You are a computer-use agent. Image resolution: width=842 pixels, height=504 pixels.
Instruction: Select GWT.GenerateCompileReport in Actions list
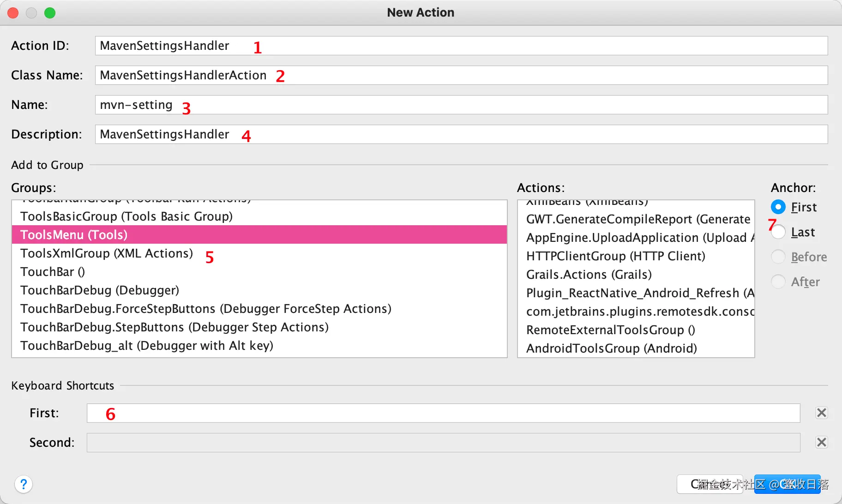click(x=638, y=219)
